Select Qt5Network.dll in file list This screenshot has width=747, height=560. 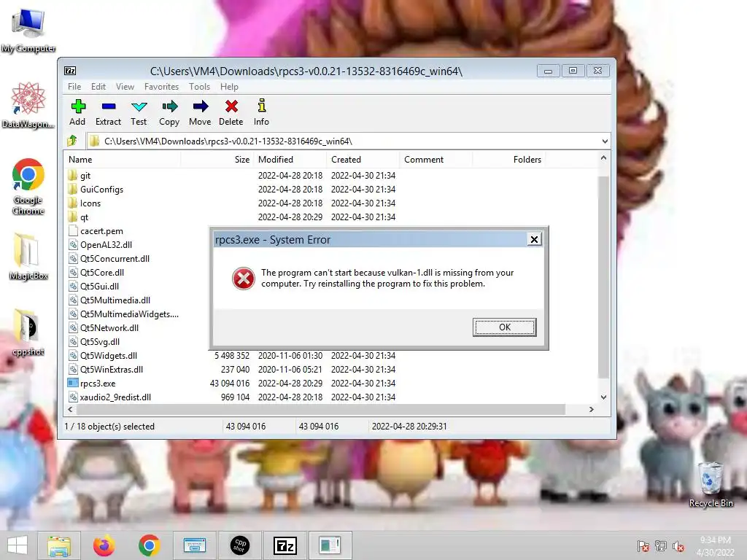(x=104, y=327)
